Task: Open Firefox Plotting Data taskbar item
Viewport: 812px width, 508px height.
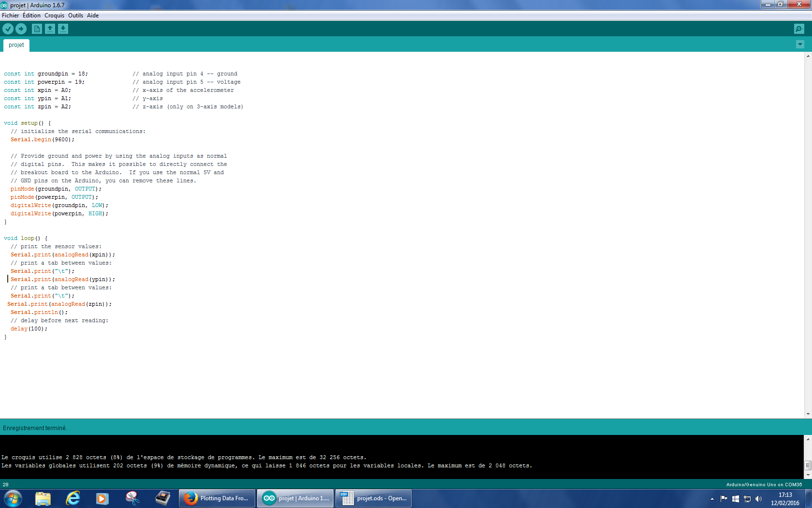Action: click(217, 498)
